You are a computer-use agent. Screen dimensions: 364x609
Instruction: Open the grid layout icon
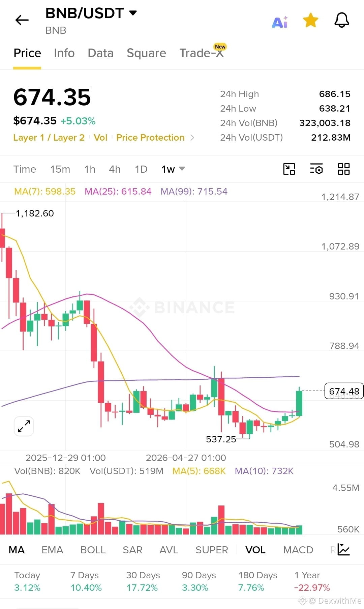pyautogui.click(x=344, y=169)
